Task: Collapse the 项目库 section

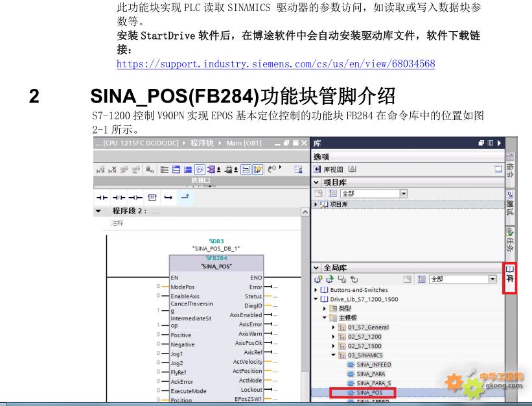Action: [x=316, y=182]
